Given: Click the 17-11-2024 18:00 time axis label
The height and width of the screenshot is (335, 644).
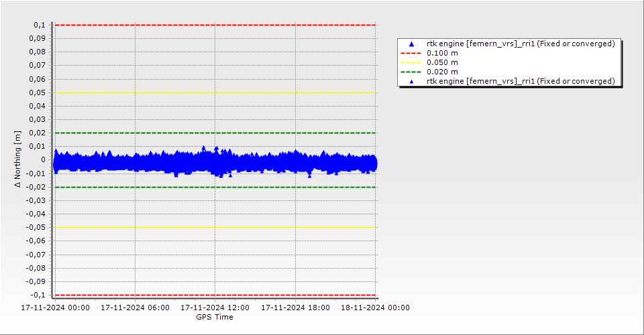Looking at the screenshot, I should (295, 308).
